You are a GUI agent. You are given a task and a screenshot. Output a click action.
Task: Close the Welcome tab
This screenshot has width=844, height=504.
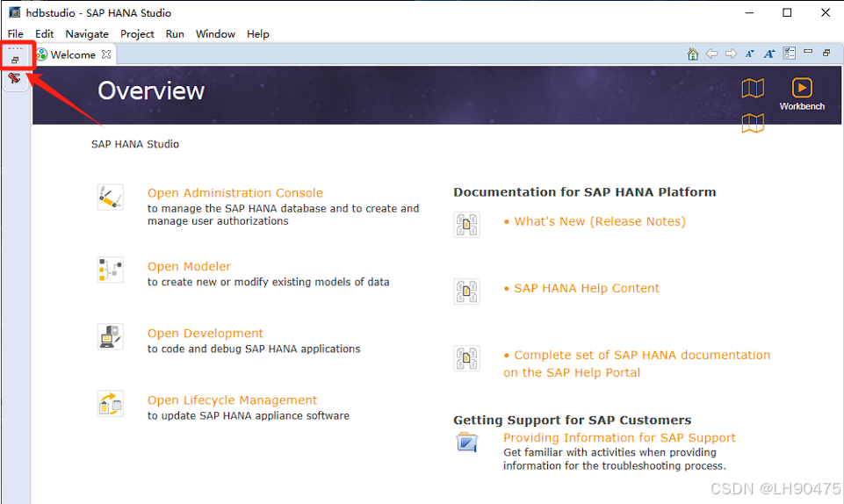[x=106, y=54]
